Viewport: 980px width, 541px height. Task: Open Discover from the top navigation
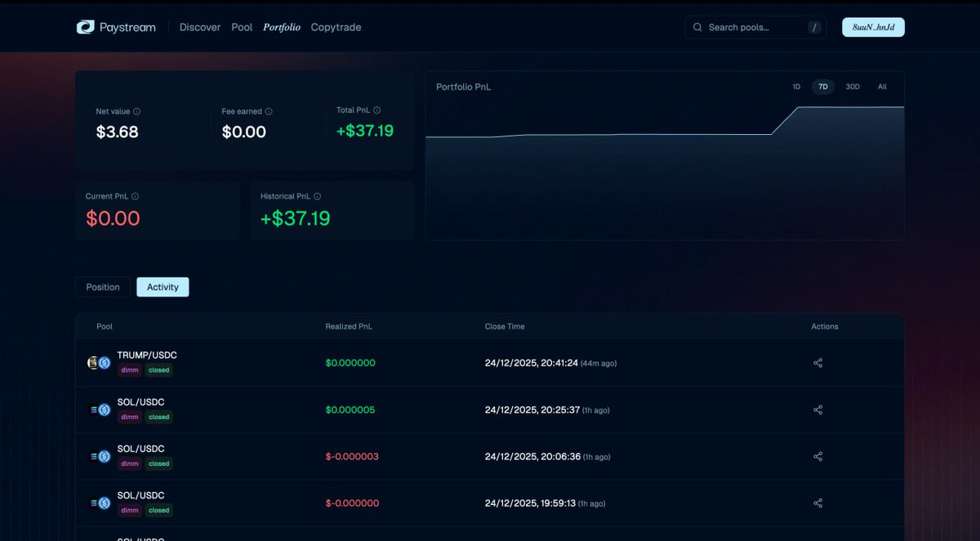click(x=199, y=27)
